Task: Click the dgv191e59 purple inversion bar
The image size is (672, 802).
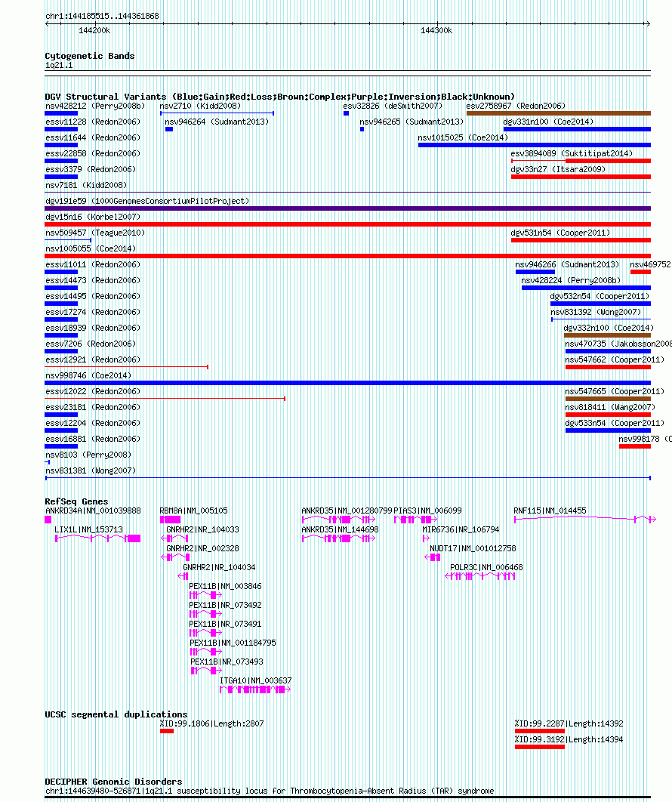Action: tap(348, 208)
